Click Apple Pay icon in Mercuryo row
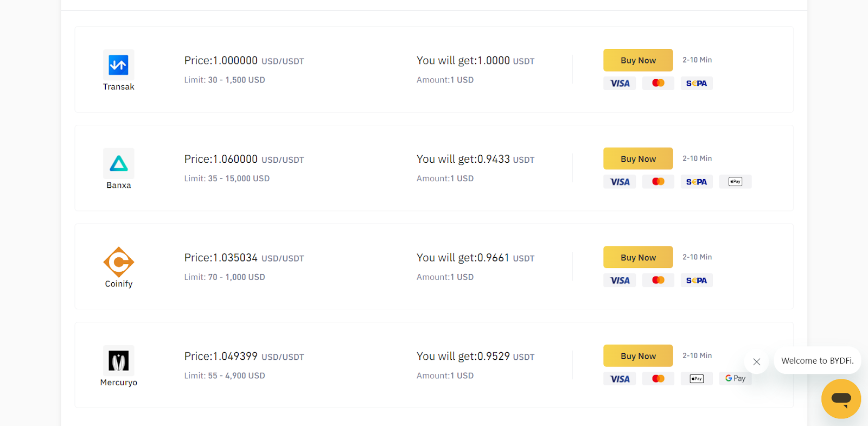Image resolution: width=868 pixels, height=426 pixels. coord(697,379)
